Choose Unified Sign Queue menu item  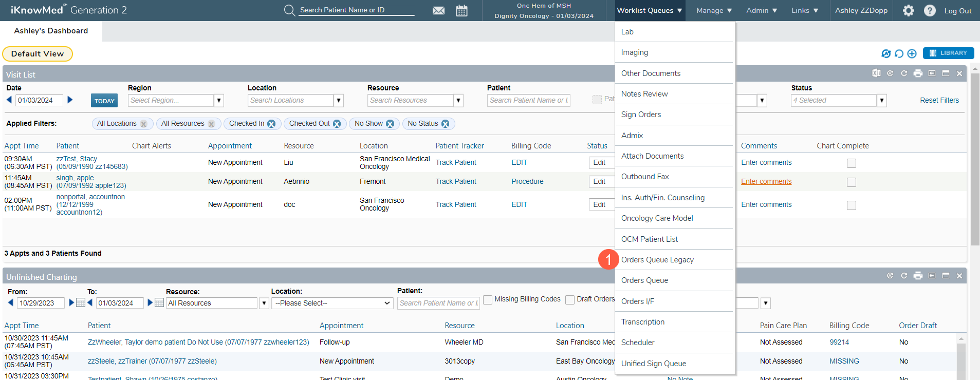click(x=653, y=364)
